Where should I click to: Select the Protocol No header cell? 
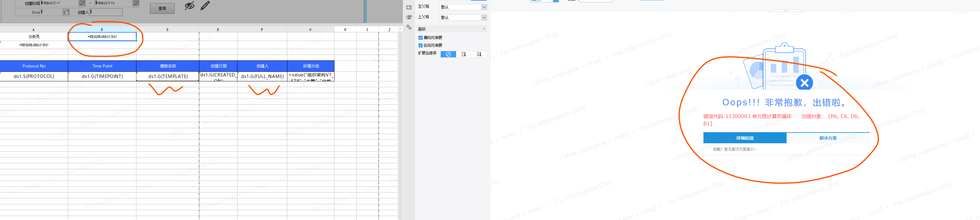point(34,66)
